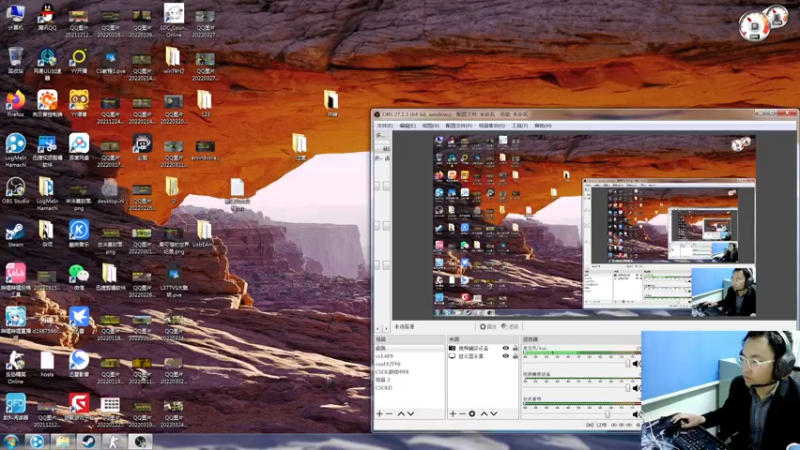Image resolution: width=800 pixels, height=450 pixels.
Task: Remove the selected source with the minus icon
Action: coord(462,414)
